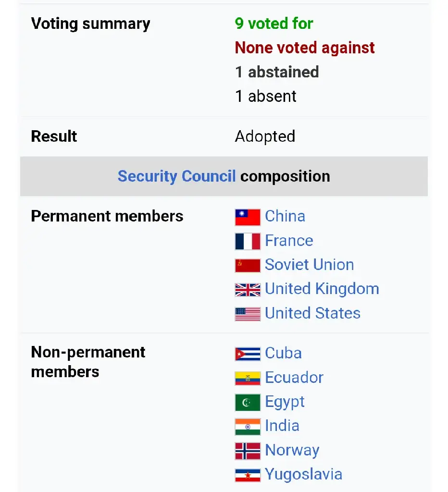448x492 pixels.
Task: Click the United States flag icon
Action: point(248,314)
